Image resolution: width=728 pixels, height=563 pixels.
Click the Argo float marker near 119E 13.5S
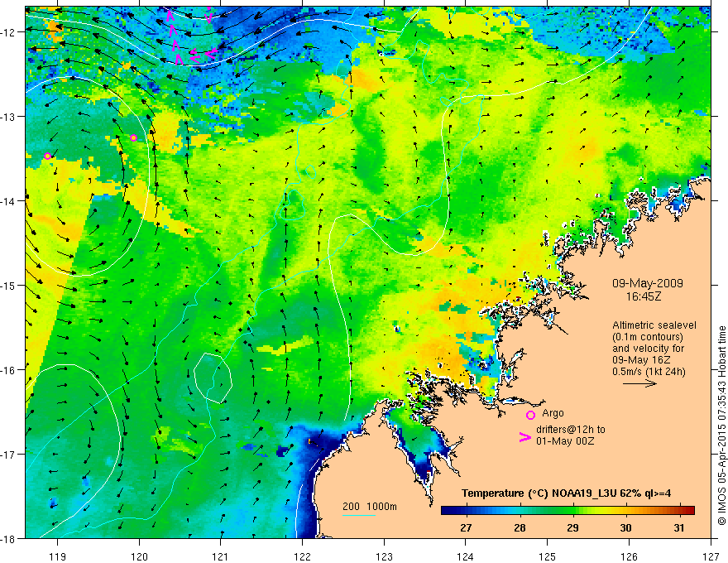tap(47, 156)
